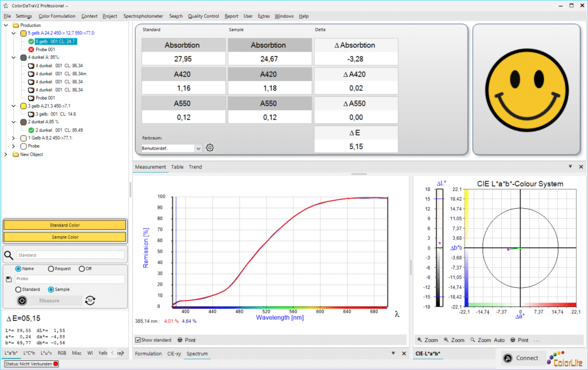The width and height of the screenshot is (588, 370).
Task: Click the cup icon of 3 gelb 001 CL: 14.6
Action: pyautogui.click(x=31, y=114)
